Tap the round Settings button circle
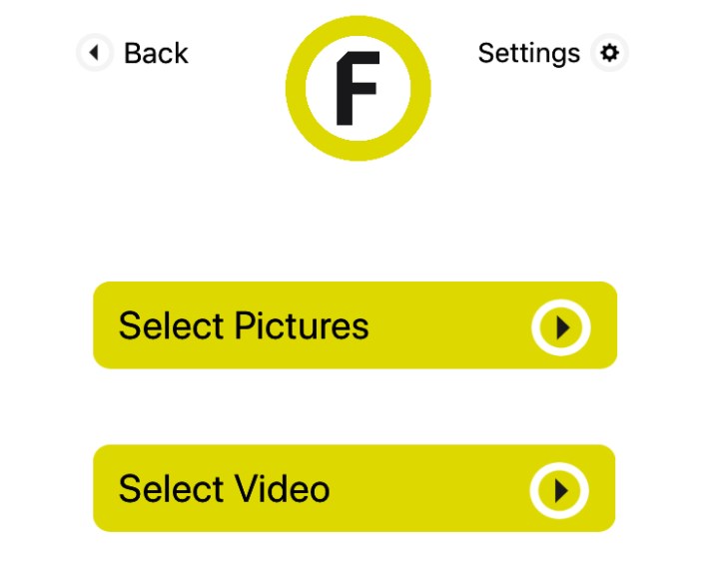This screenshot has width=728, height=564. [609, 52]
